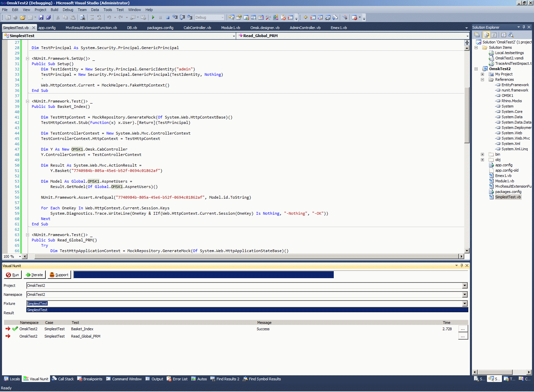Open the Solution Configurations Debug dropdown
Viewport: 534px width, 392px height.
tap(223, 17)
